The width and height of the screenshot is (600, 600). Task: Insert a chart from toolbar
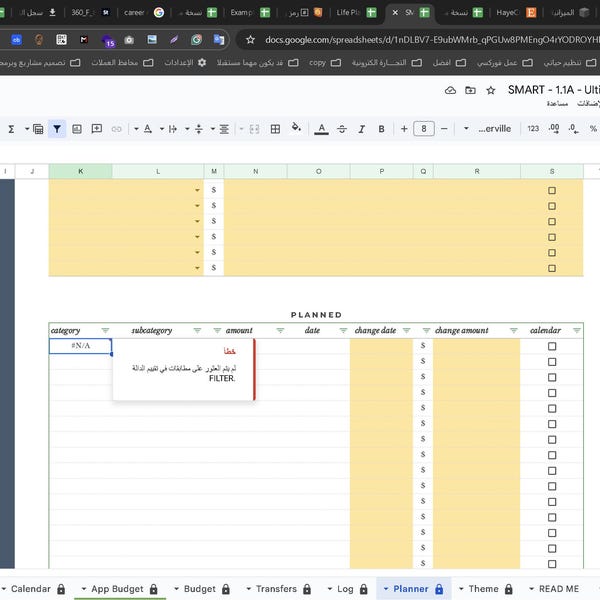point(77,129)
